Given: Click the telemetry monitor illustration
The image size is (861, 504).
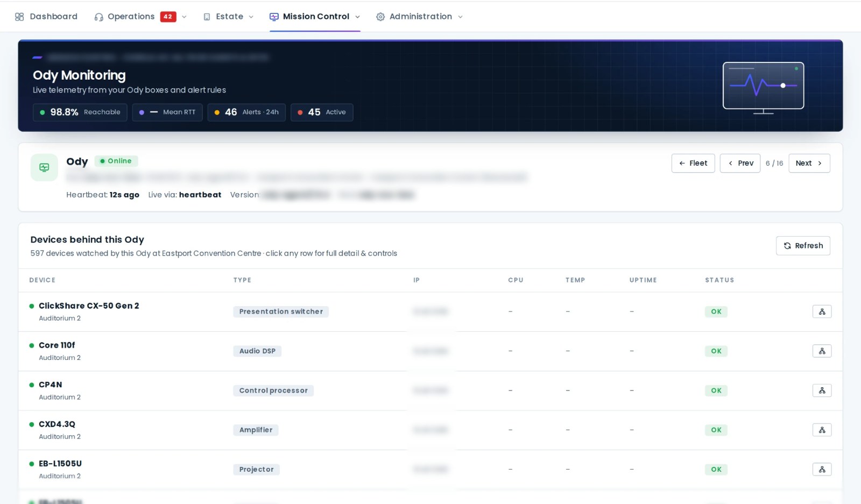Looking at the screenshot, I should pyautogui.click(x=763, y=88).
